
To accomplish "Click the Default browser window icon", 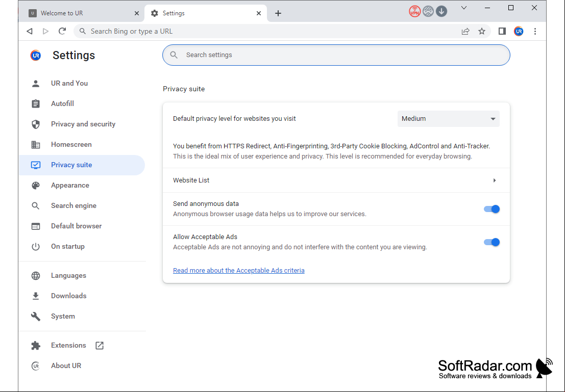I will [36, 226].
